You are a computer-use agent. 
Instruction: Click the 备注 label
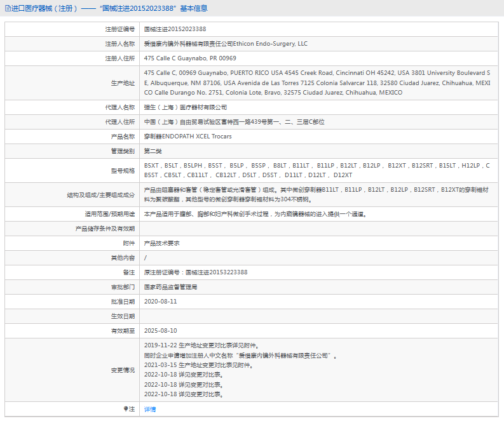(128, 272)
